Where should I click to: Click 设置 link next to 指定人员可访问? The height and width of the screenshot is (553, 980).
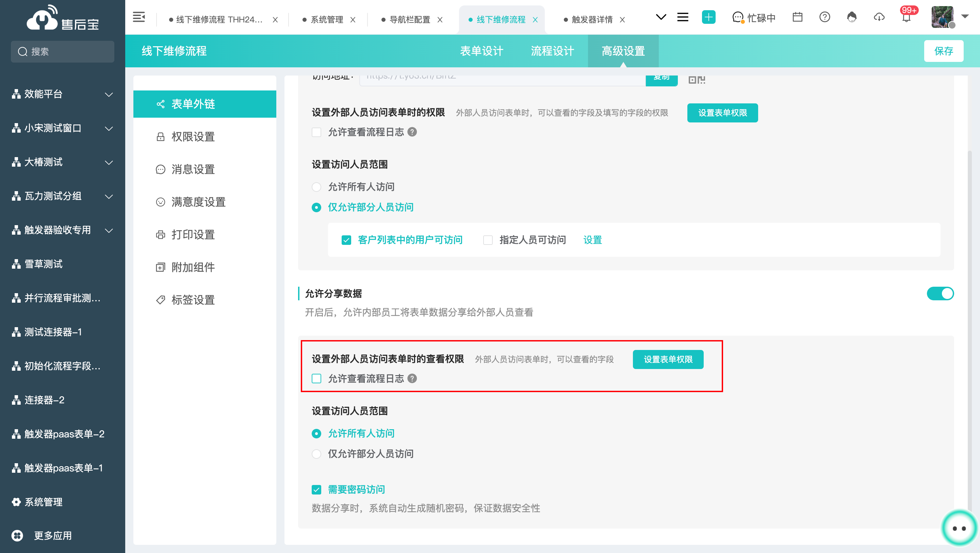[x=593, y=240]
